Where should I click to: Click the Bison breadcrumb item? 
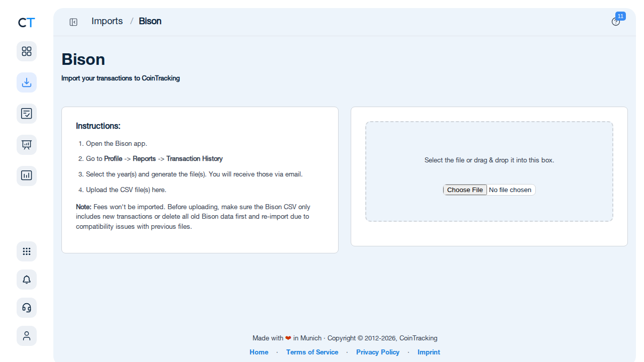150,21
